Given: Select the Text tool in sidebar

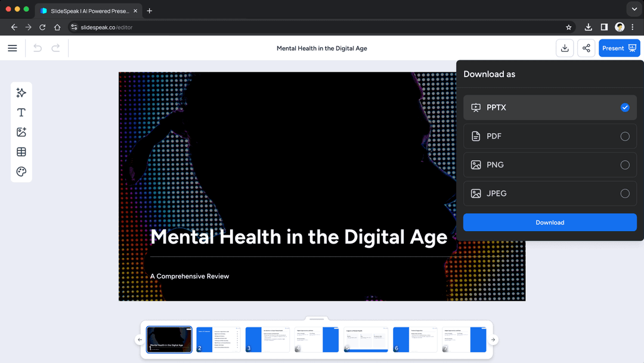Looking at the screenshot, I should (x=21, y=112).
